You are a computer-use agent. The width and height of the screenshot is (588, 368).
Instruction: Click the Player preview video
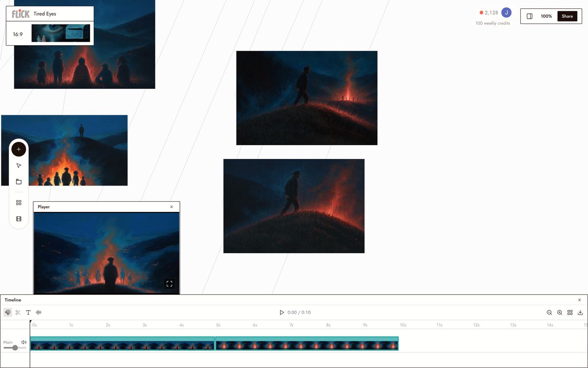[x=106, y=253]
